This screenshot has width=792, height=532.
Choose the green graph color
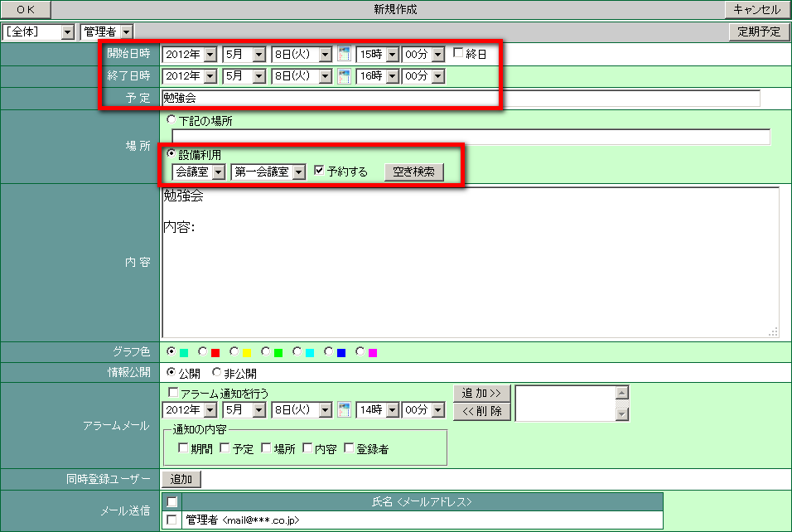[x=266, y=351]
